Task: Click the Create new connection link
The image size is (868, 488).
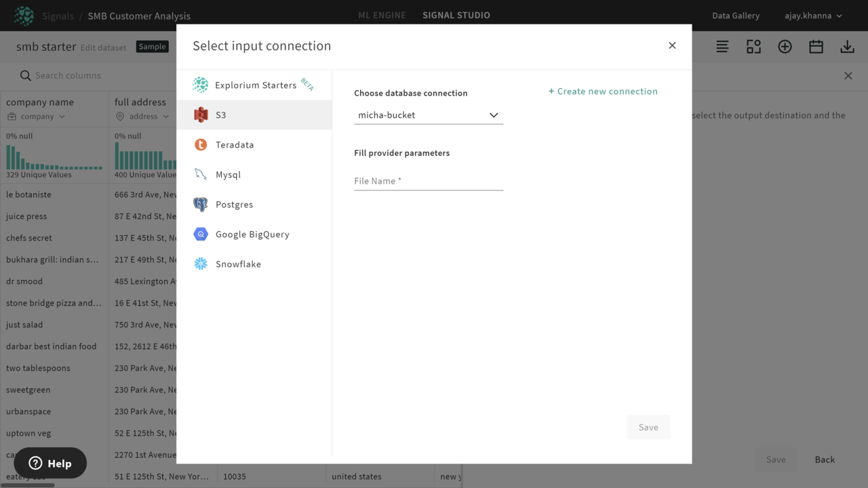Action: 603,91
